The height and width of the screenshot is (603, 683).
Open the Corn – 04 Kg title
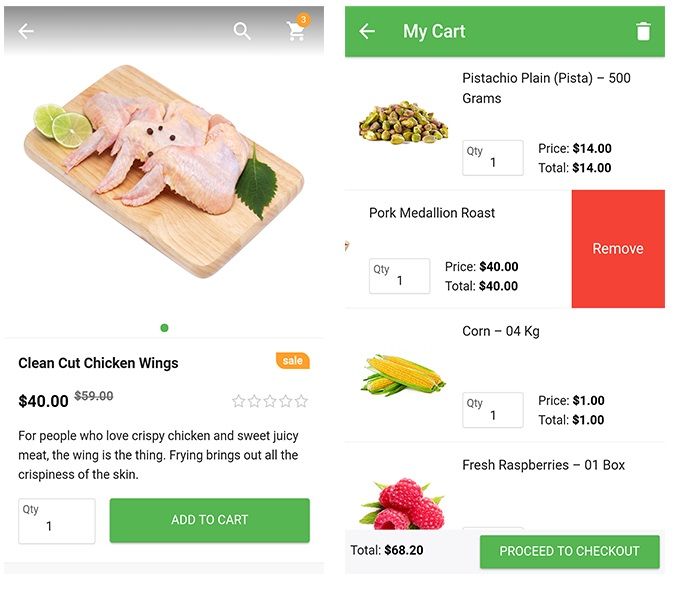pyautogui.click(x=501, y=331)
